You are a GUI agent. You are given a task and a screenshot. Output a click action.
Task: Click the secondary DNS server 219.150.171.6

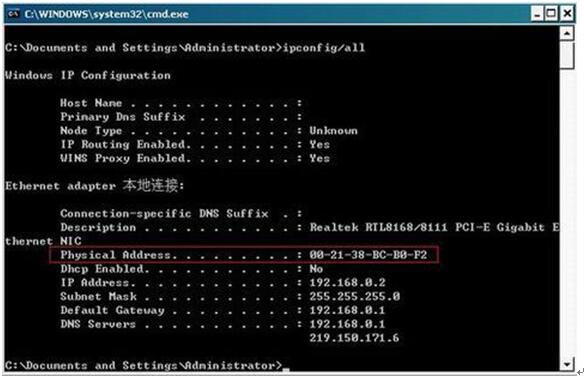[354, 338]
